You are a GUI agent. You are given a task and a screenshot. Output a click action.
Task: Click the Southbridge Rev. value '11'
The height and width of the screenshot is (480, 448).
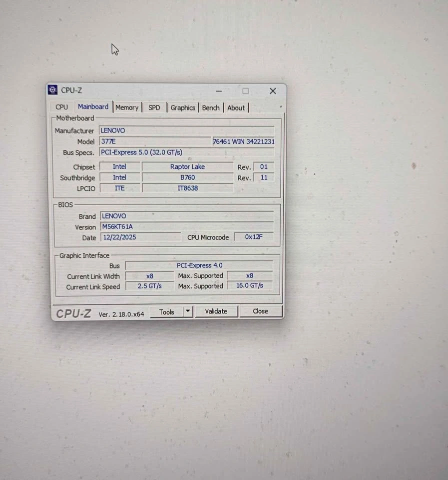point(264,177)
